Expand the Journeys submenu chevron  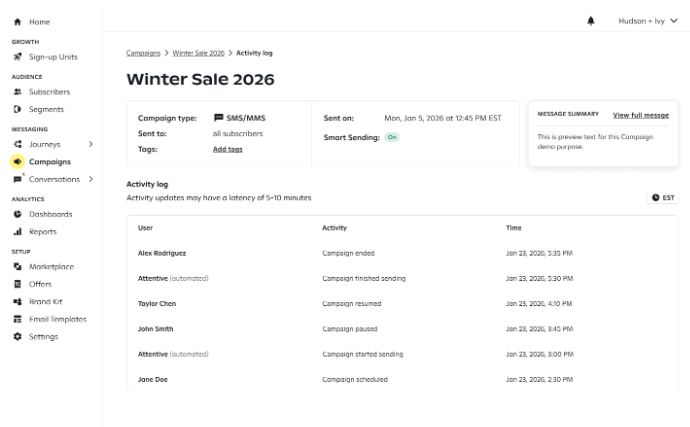coord(91,144)
